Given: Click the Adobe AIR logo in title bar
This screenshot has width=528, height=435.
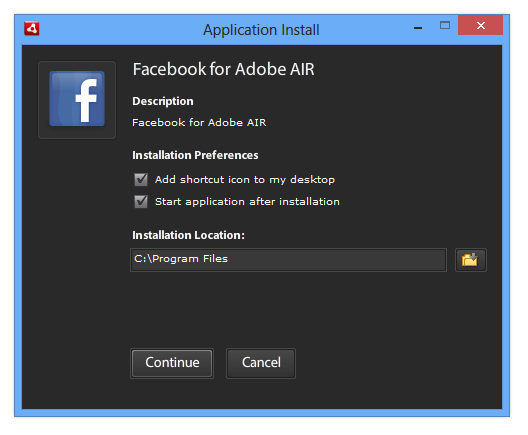Looking at the screenshot, I should (32, 29).
